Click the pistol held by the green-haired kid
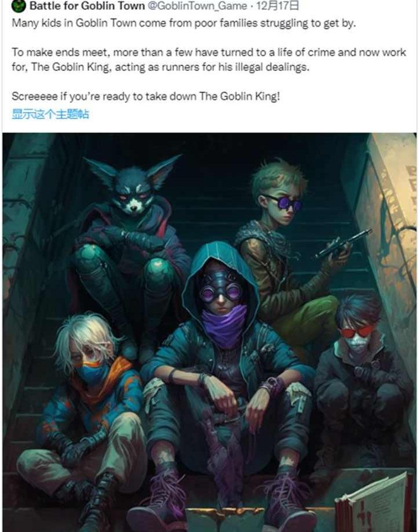 [343, 244]
